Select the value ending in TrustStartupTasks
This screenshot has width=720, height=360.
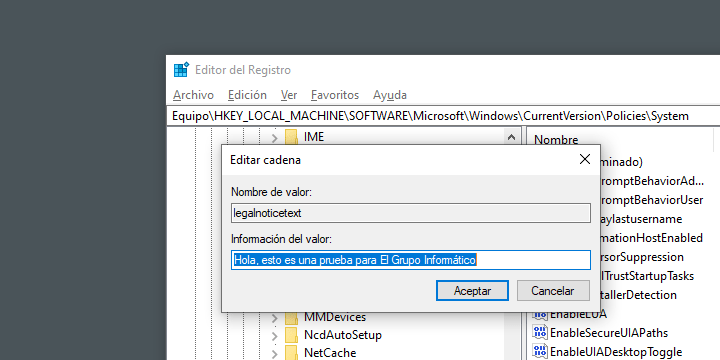(647, 276)
